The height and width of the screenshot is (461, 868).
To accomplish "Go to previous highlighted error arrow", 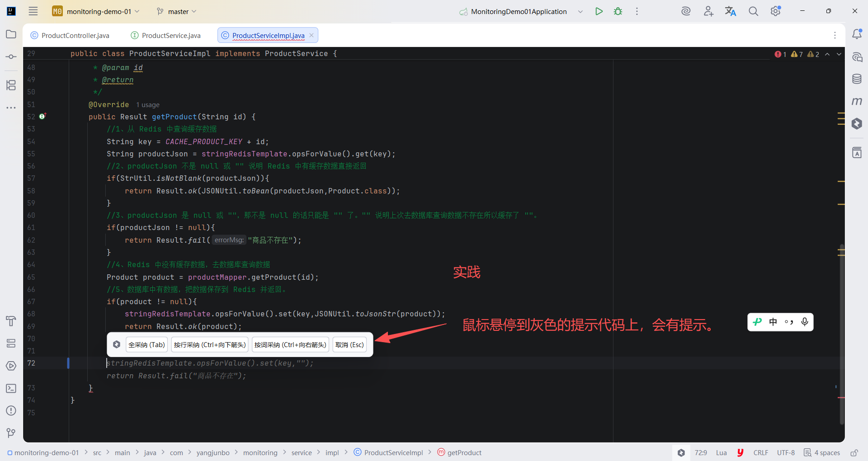I will tap(827, 54).
